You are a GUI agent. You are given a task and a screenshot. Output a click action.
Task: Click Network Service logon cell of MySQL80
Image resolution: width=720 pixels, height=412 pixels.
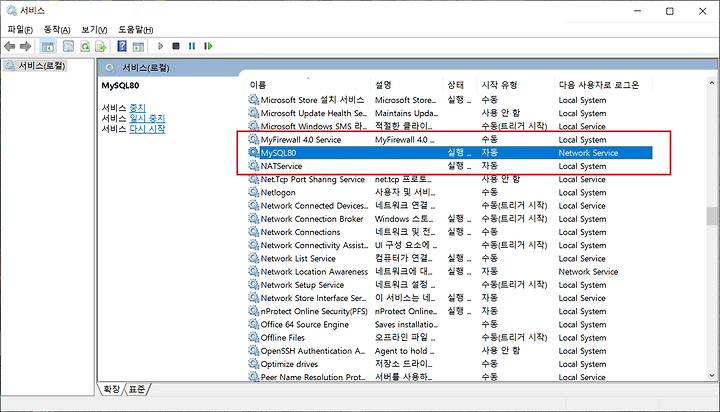pos(588,152)
